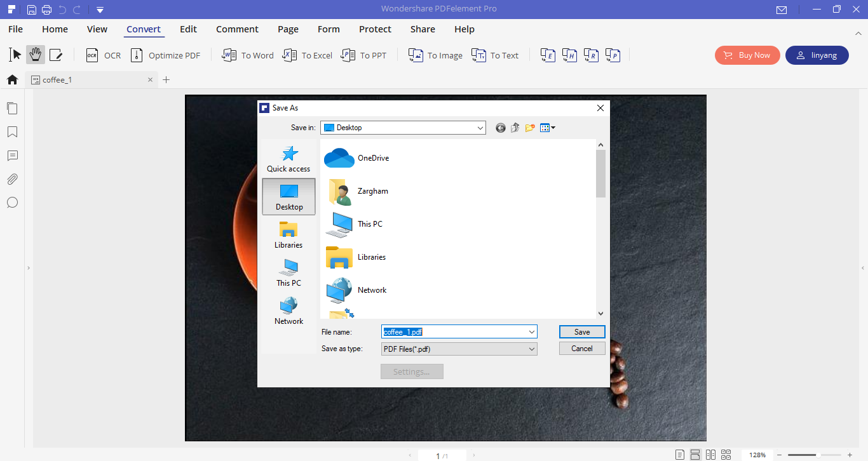Open the View tab
868x461 pixels.
(97, 29)
